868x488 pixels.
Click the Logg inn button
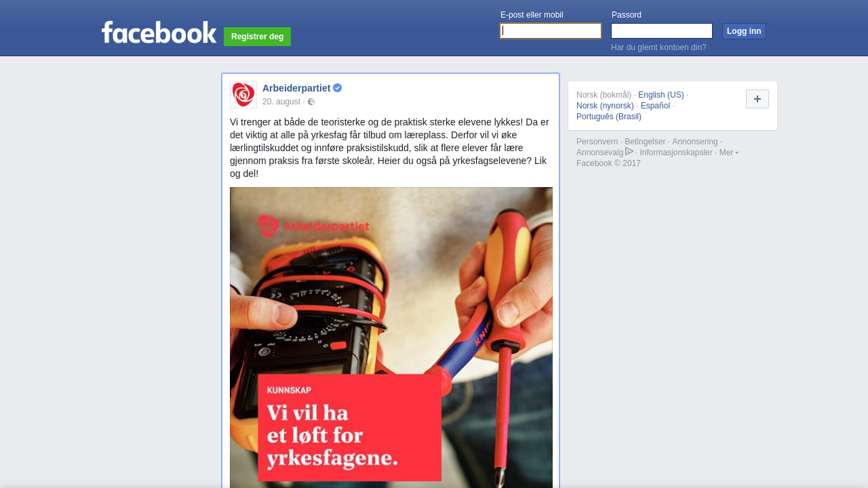pos(744,31)
